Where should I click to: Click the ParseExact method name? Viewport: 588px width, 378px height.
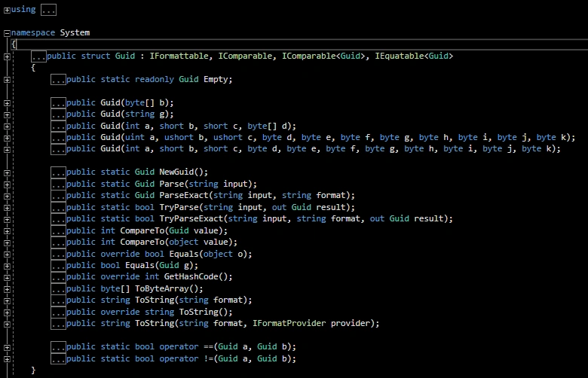point(184,195)
